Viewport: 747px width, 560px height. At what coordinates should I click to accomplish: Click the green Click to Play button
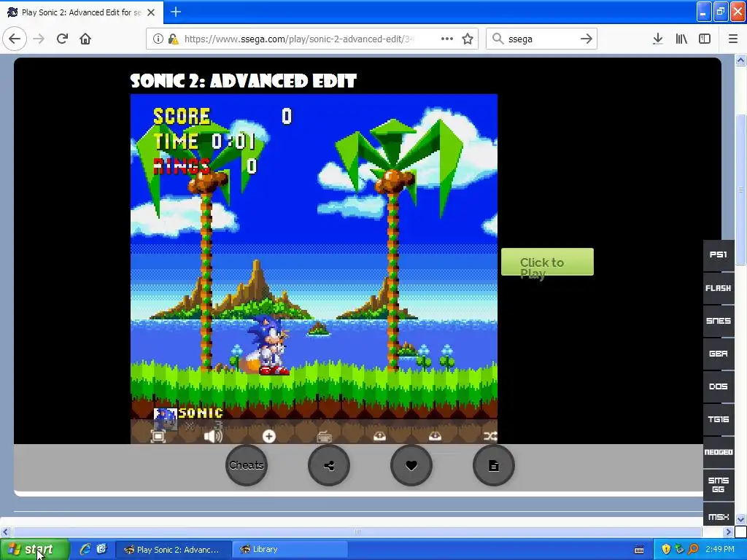coord(547,262)
